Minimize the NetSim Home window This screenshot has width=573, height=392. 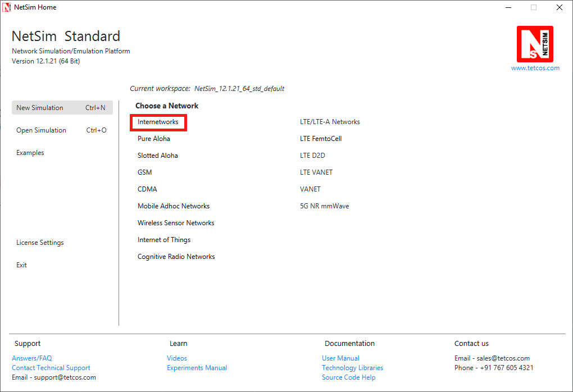(508, 7)
